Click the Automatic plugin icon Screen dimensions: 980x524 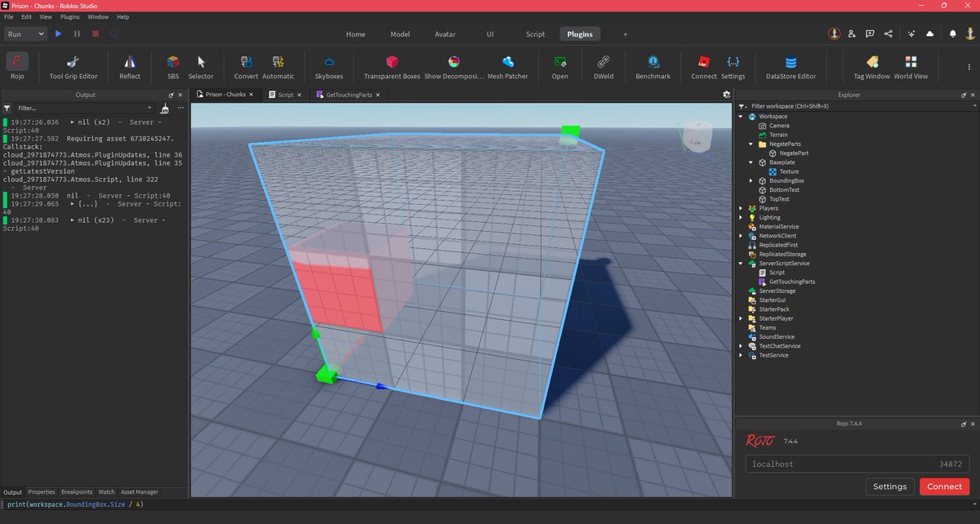[x=278, y=66]
